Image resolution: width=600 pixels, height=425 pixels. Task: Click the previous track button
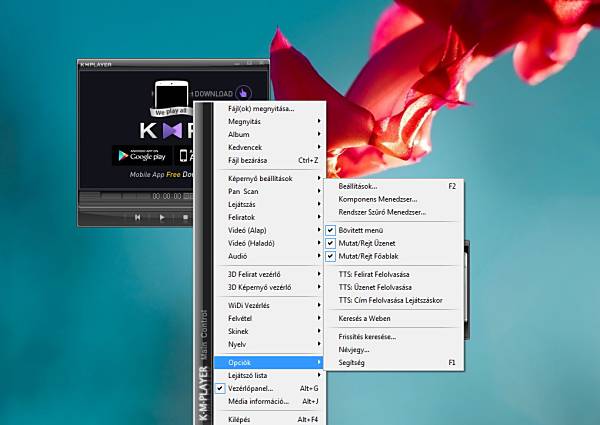(x=137, y=217)
